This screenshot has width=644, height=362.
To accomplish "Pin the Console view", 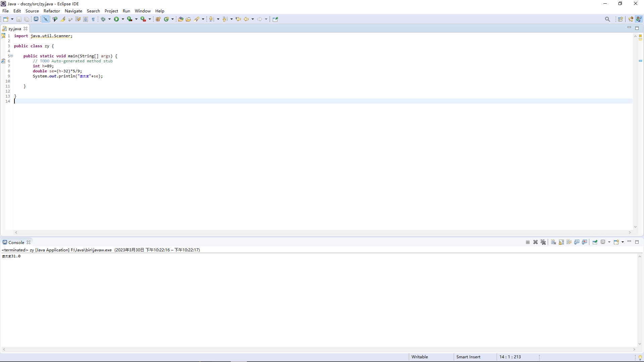I will (595, 242).
